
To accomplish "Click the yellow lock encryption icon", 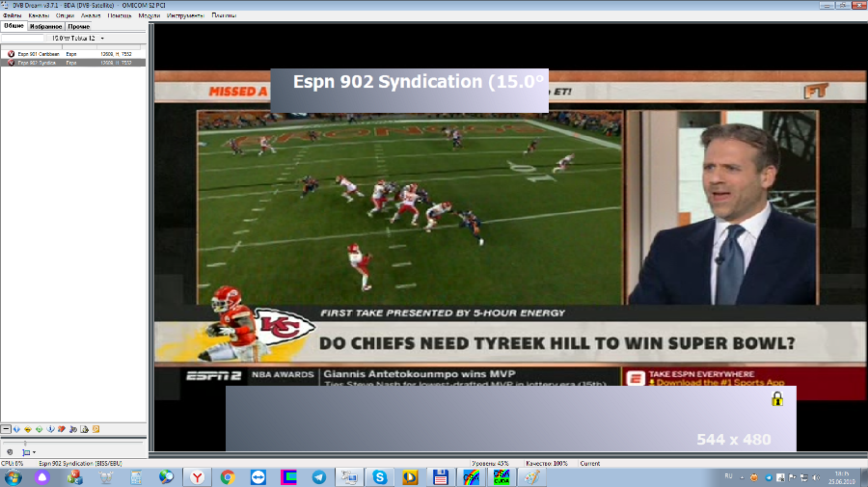I will 777,398.
